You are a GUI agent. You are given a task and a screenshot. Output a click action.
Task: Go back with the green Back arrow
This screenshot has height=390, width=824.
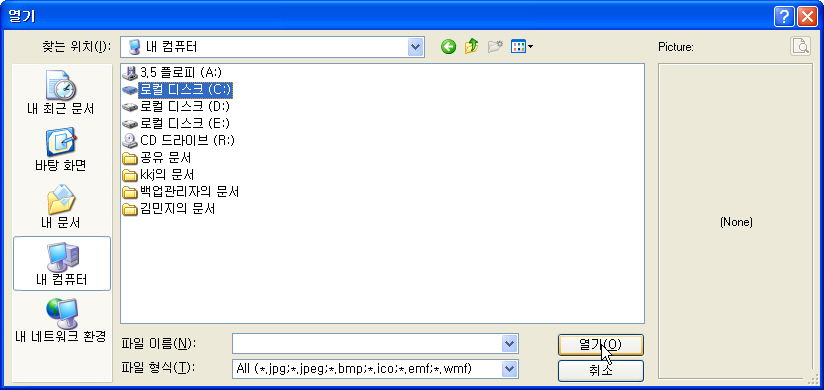448,47
